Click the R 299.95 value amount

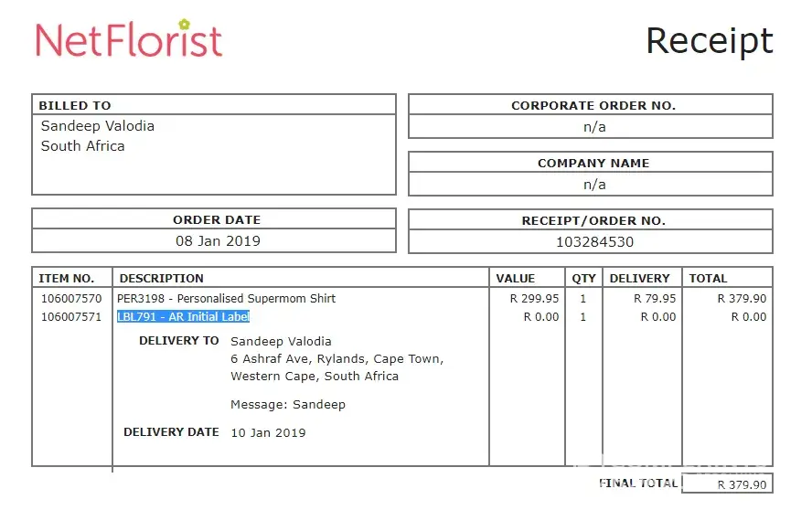pyautogui.click(x=534, y=299)
